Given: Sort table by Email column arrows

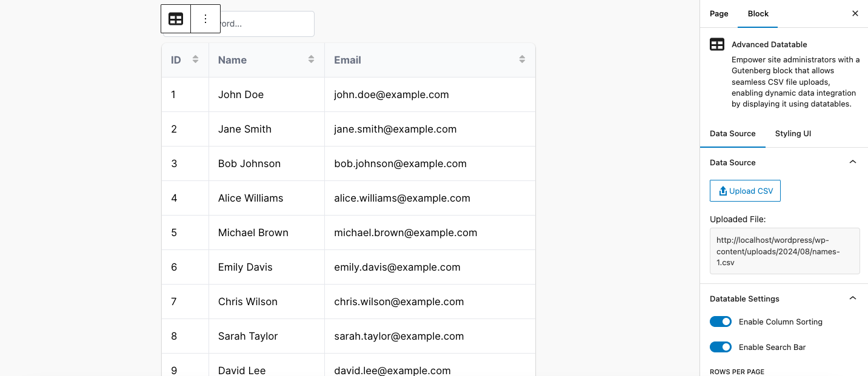Looking at the screenshot, I should click(x=522, y=59).
